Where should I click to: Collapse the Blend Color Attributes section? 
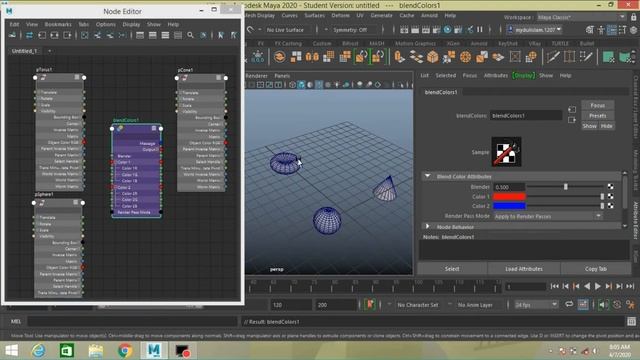(x=427, y=176)
